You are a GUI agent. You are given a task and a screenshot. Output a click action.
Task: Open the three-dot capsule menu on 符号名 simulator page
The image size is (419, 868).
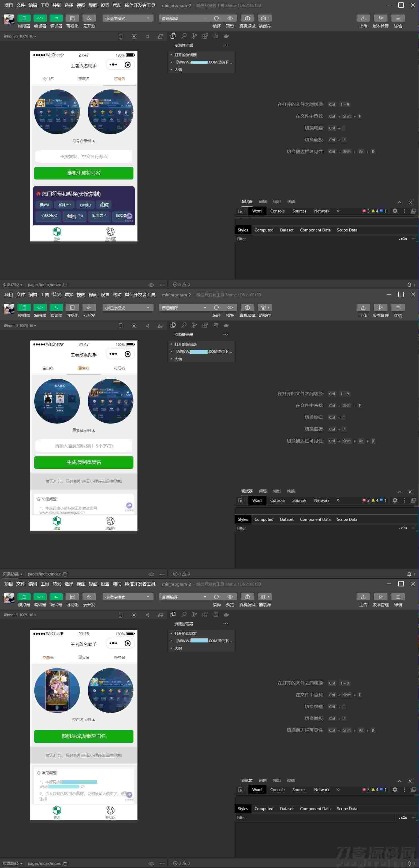pos(113,65)
